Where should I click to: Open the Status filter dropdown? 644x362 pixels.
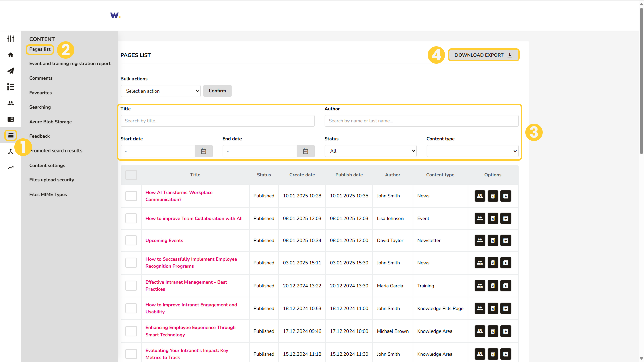(371, 151)
